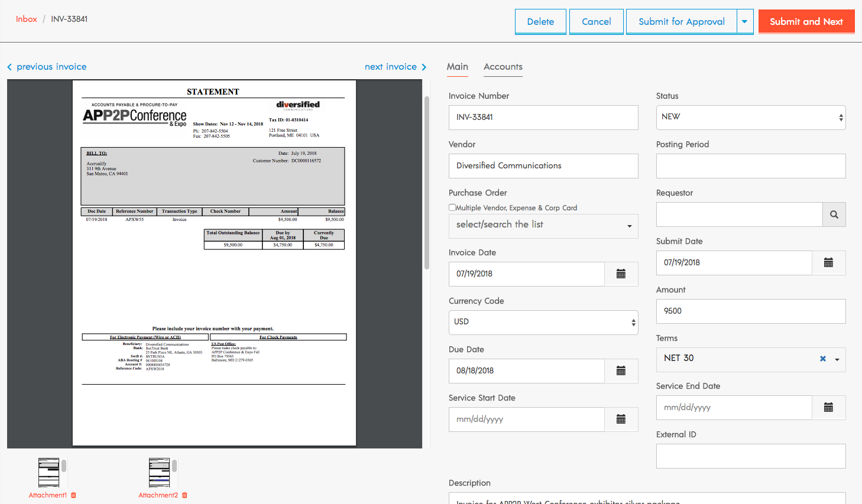Open the Service Start Date calendar picker

coord(621,420)
